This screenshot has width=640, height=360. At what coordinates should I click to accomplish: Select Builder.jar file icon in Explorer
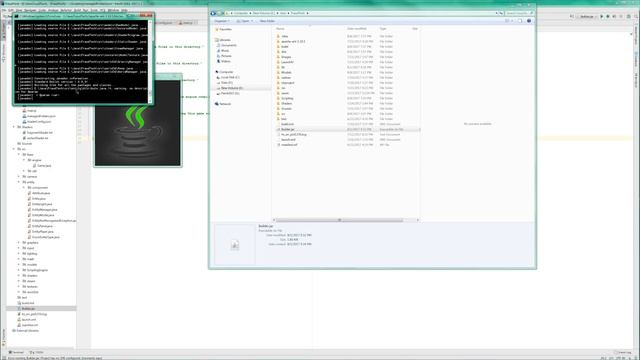(278, 129)
